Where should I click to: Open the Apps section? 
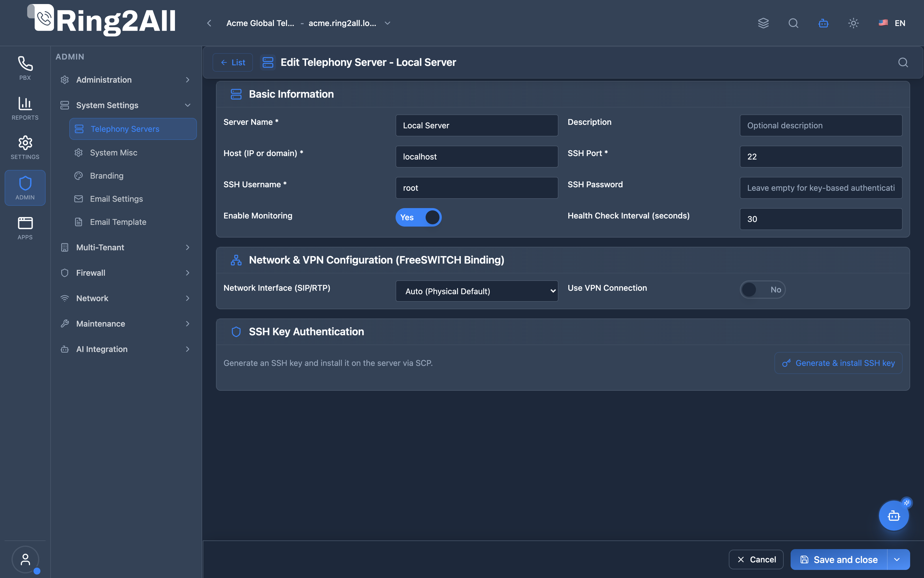pyautogui.click(x=25, y=228)
